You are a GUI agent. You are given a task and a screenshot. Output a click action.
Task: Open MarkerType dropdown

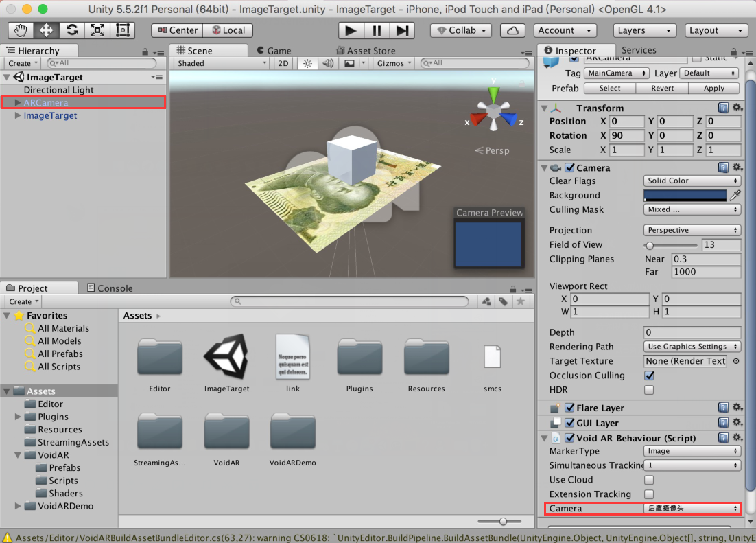click(x=692, y=451)
